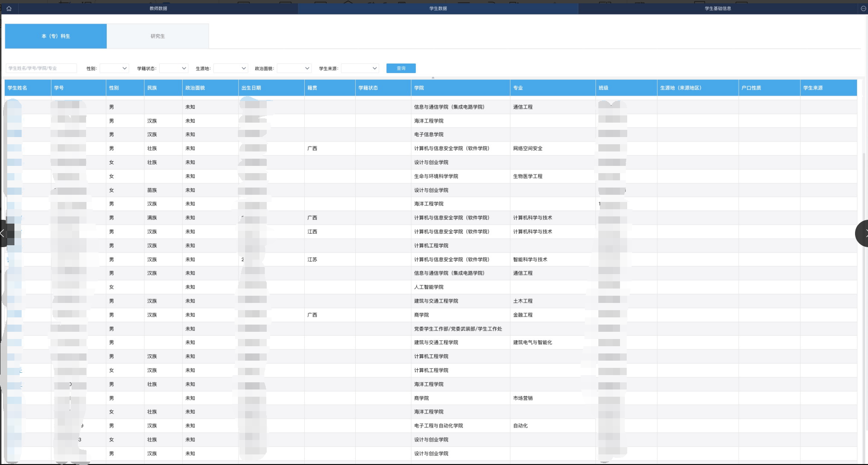868x465 pixels.
Task: Click the 学院 column header
Action: pyautogui.click(x=419, y=88)
